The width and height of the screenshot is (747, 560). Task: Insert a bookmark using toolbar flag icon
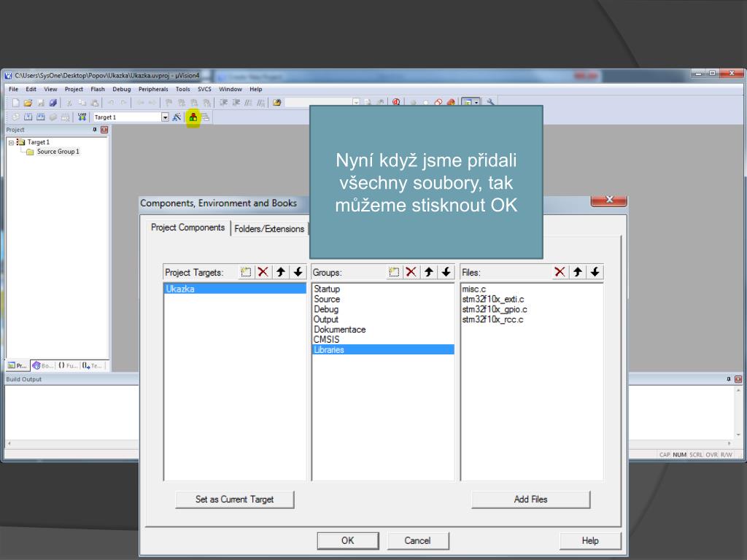tap(169, 102)
